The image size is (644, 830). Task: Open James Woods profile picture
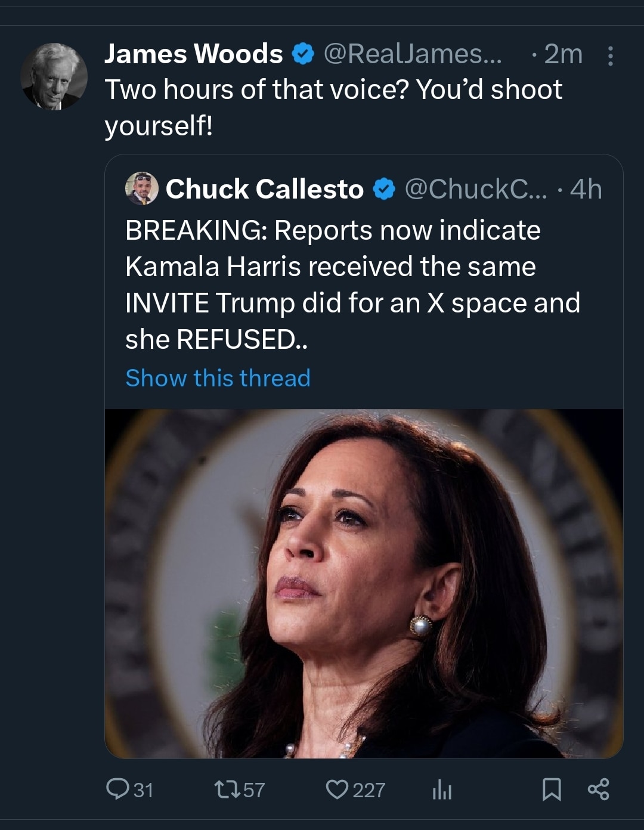[54, 76]
